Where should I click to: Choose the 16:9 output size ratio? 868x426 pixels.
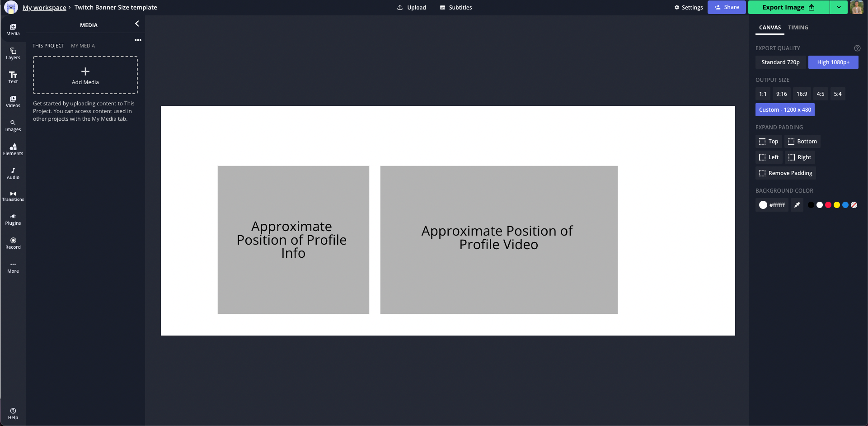click(802, 94)
